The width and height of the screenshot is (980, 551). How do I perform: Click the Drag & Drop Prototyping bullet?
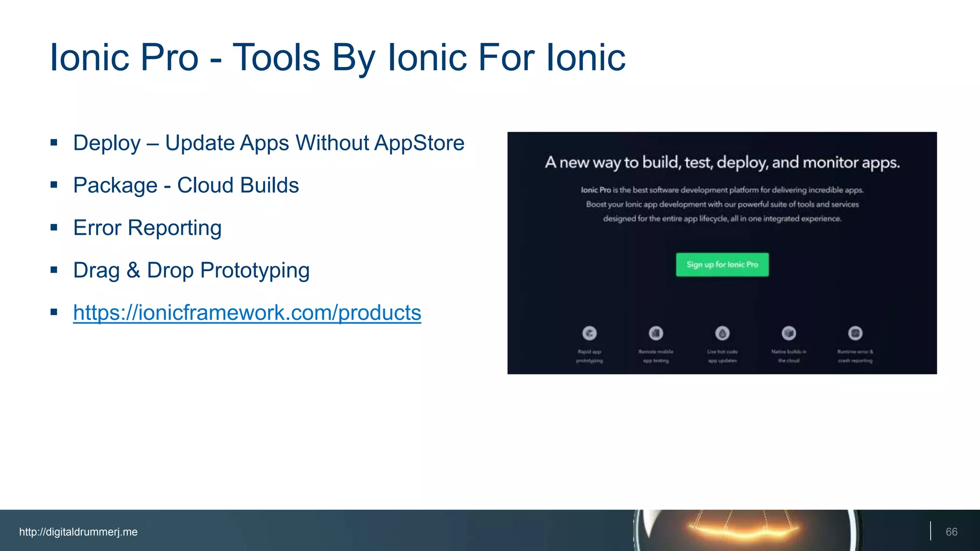click(x=191, y=271)
